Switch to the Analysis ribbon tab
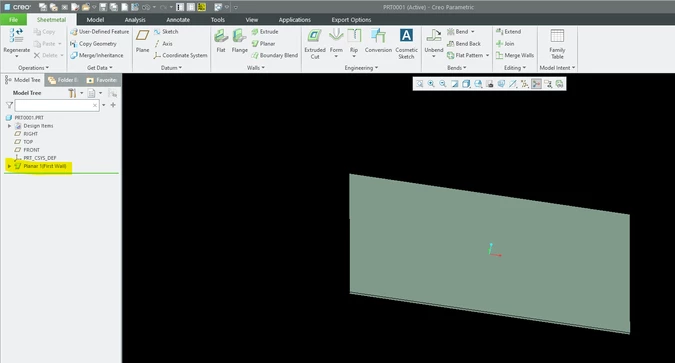Viewport: 675px width, 363px height. 135,20
